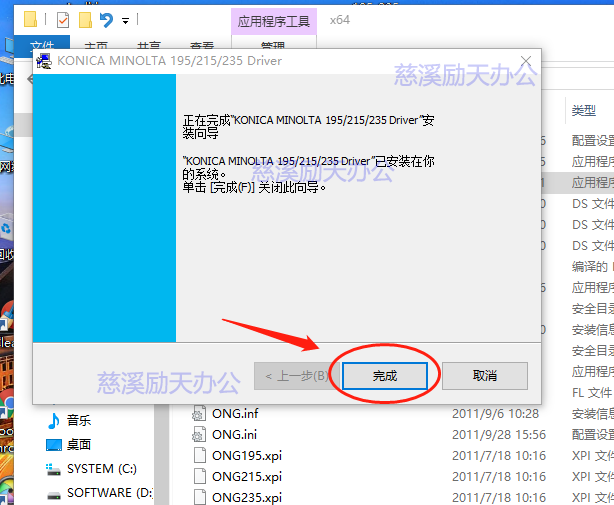The image size is (614, 505).
Task: Select SOFTWARE (D:) drive in navigation pane
Action: (108, 492)
